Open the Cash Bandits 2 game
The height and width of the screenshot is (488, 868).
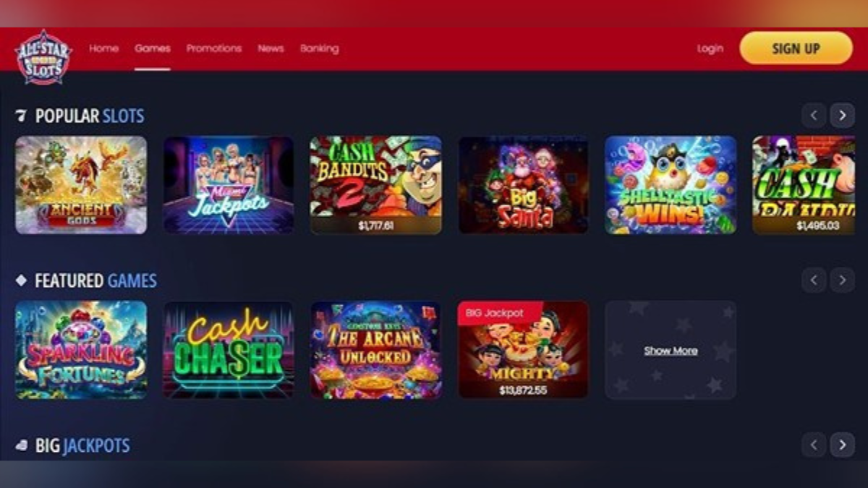click(x=376, y=185)
